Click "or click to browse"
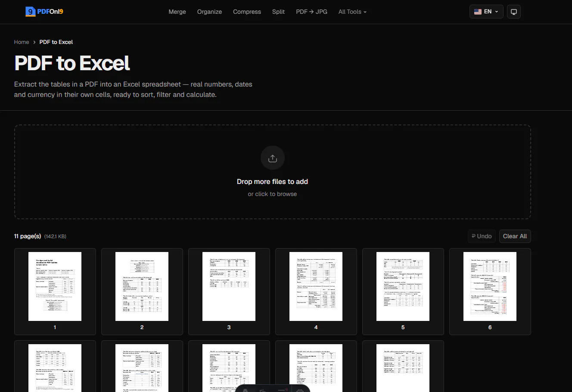 tap(272, 194)
